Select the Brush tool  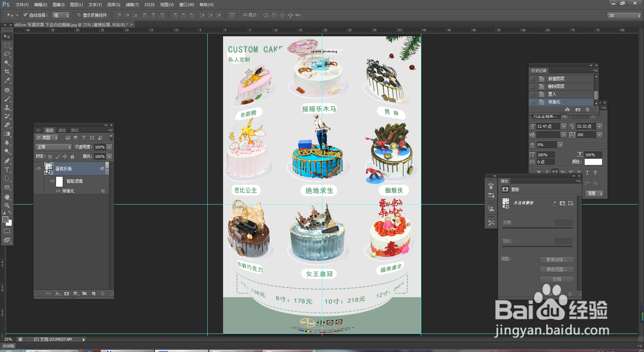(x=7, y=99)
